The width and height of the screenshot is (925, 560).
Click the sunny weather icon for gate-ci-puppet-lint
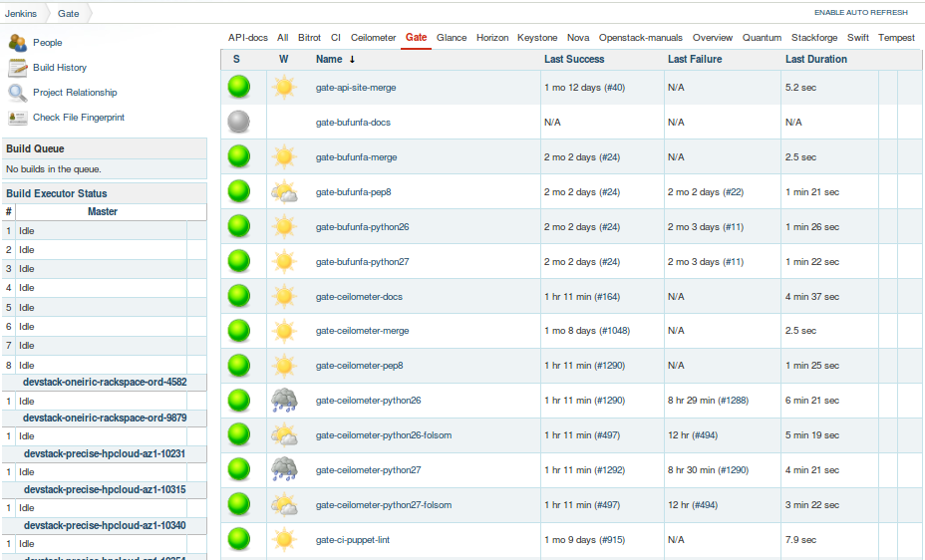[x=284, y=539]
